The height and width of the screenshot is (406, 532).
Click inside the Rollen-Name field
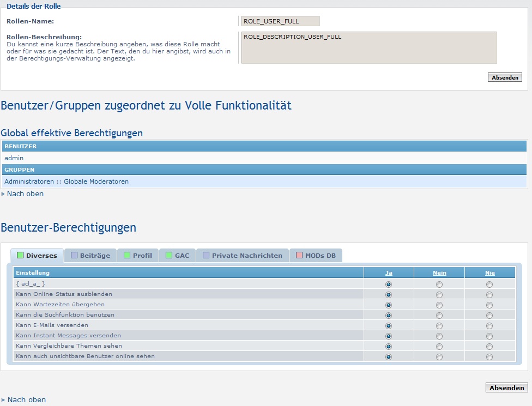pyautogui.click(x=280, y=21)
